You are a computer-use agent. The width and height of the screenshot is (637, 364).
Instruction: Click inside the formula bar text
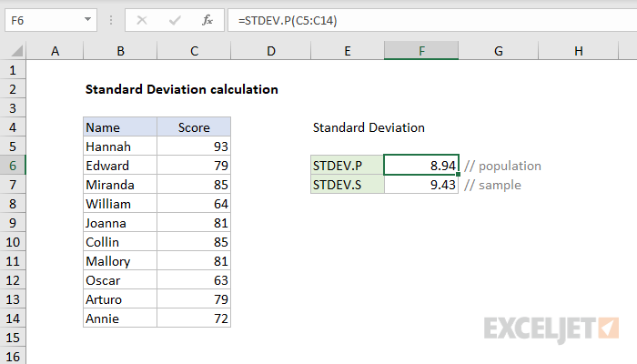[x=409, y=18]
